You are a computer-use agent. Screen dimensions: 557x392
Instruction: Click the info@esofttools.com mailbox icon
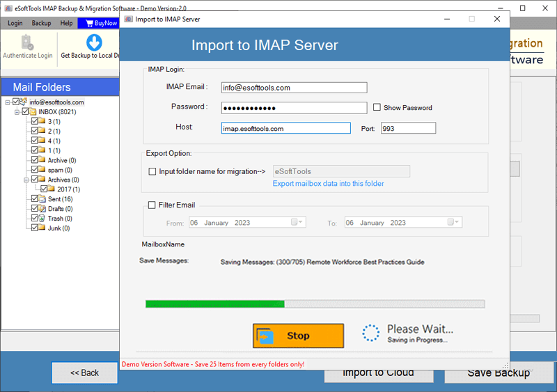click(x=24, y=102)
